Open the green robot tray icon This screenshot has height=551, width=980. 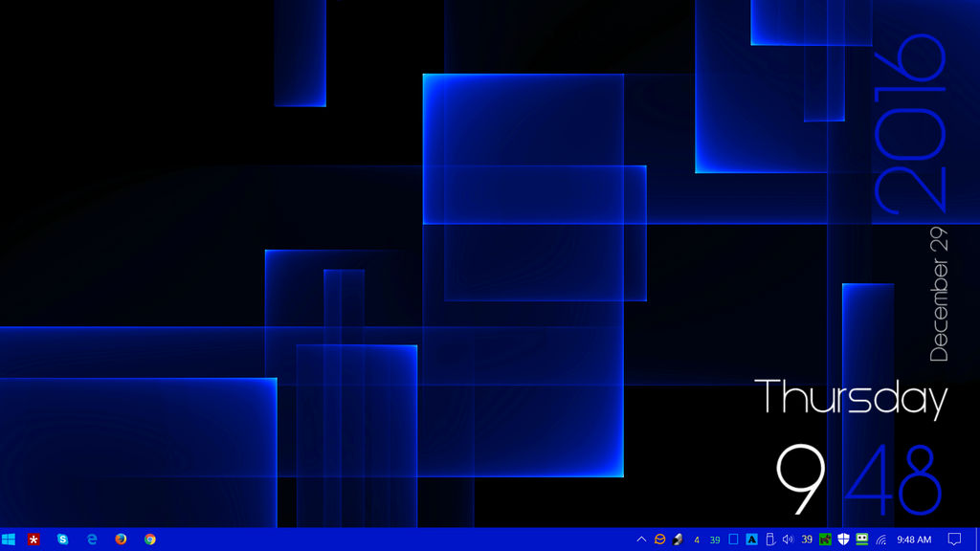tap(863, 539)
